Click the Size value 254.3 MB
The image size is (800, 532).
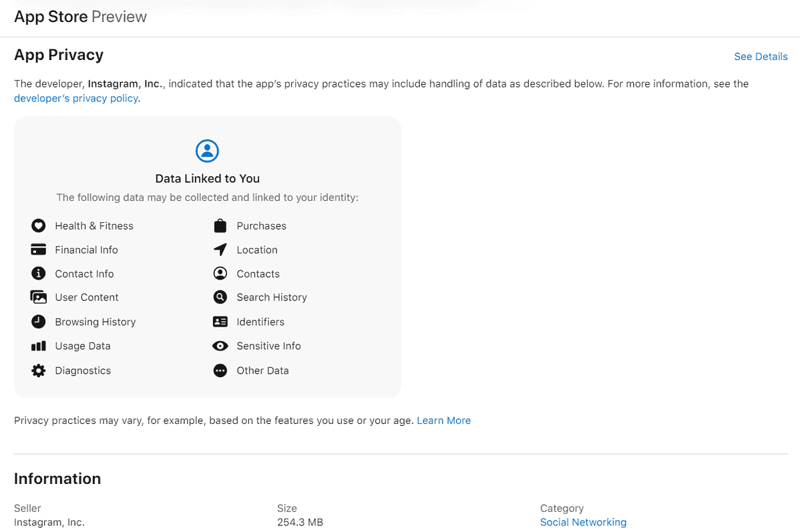(x=300, y=522)
